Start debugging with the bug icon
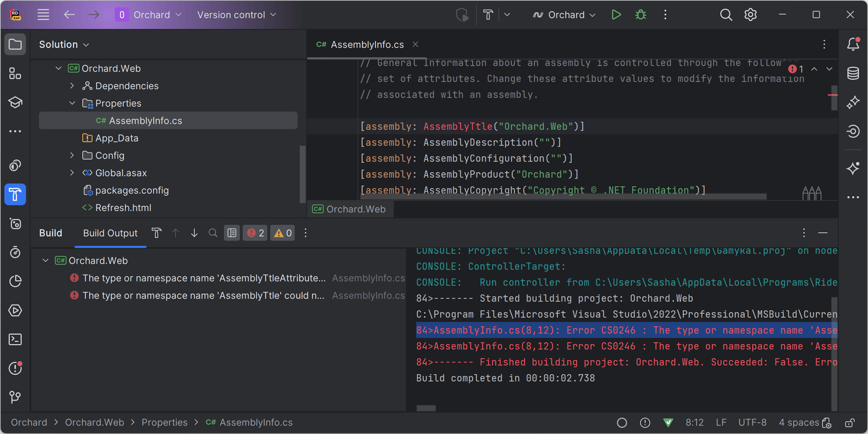Image resolution: width=868 pixels, height=434 pixels. pos(641,15)
